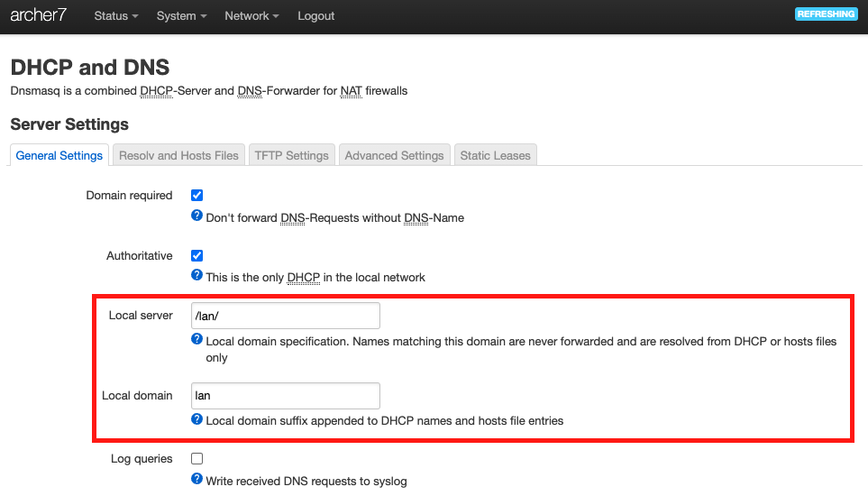Open the Network dropdown menu
This screenshot has width=868, height=496.
[x=251, y=16]
